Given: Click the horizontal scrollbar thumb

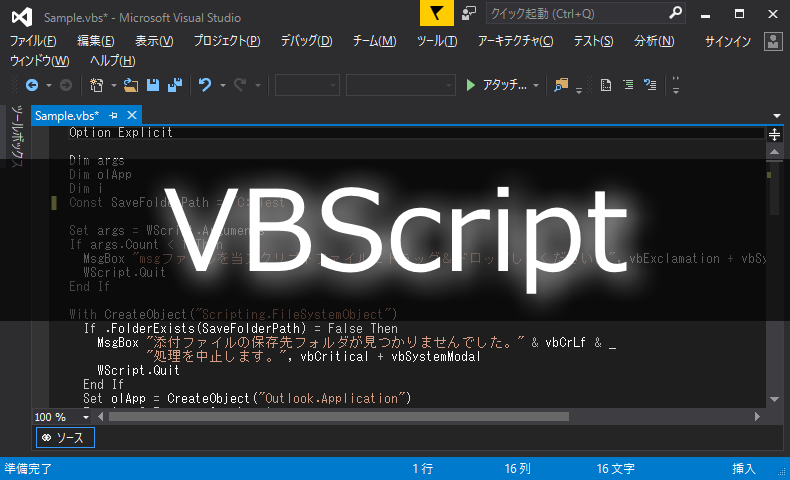Looking at the screenshot, I should pos(339,417).
